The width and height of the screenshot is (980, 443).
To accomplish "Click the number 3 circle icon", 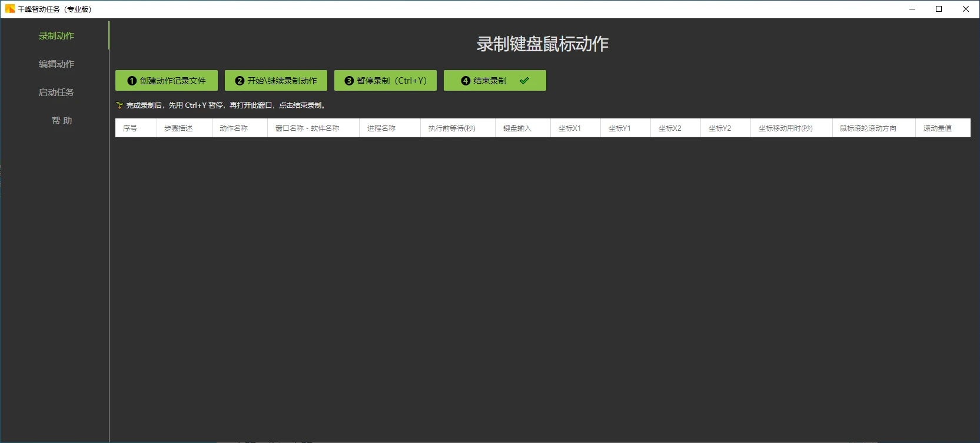I will click(349, 81).
